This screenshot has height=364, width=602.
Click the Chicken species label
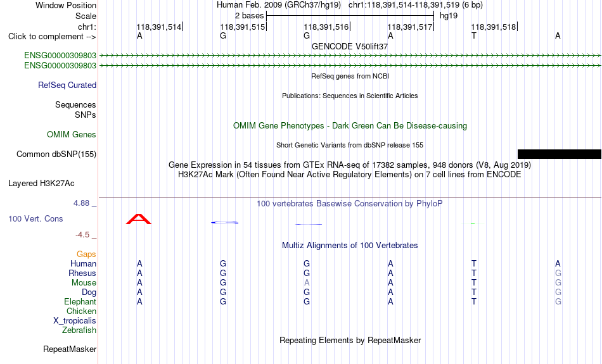(81, 311)
